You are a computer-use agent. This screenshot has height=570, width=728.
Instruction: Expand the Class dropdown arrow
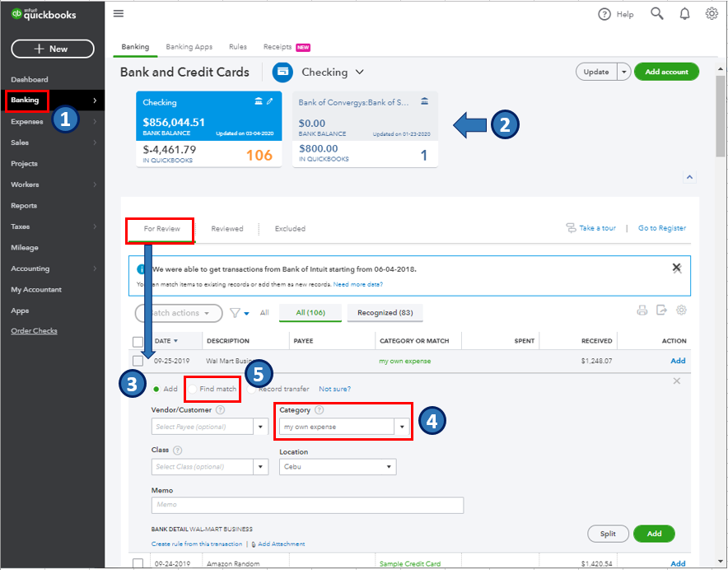point(260,467)
